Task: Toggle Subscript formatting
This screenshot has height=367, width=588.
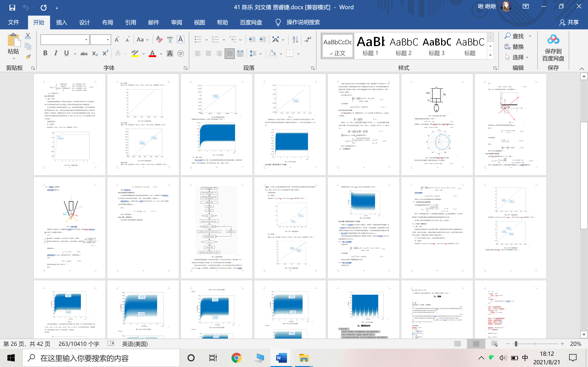Action: (95, 53)
